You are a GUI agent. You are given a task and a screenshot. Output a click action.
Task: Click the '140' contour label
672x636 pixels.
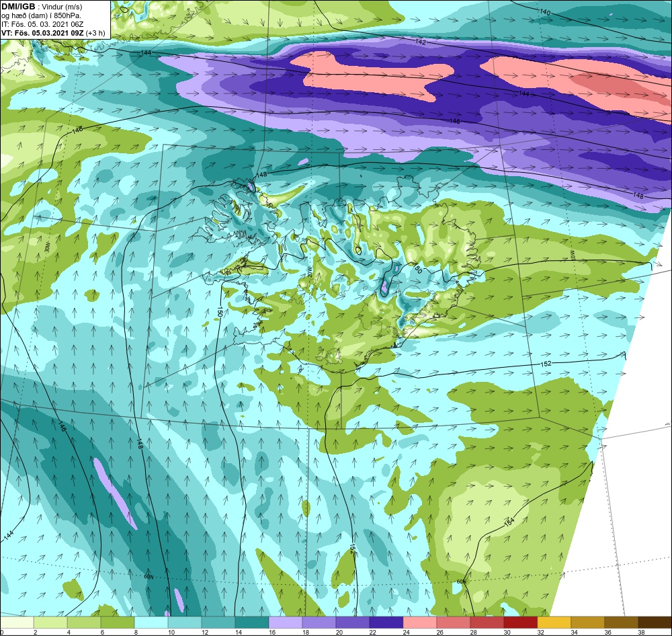[x=545, y=12]
